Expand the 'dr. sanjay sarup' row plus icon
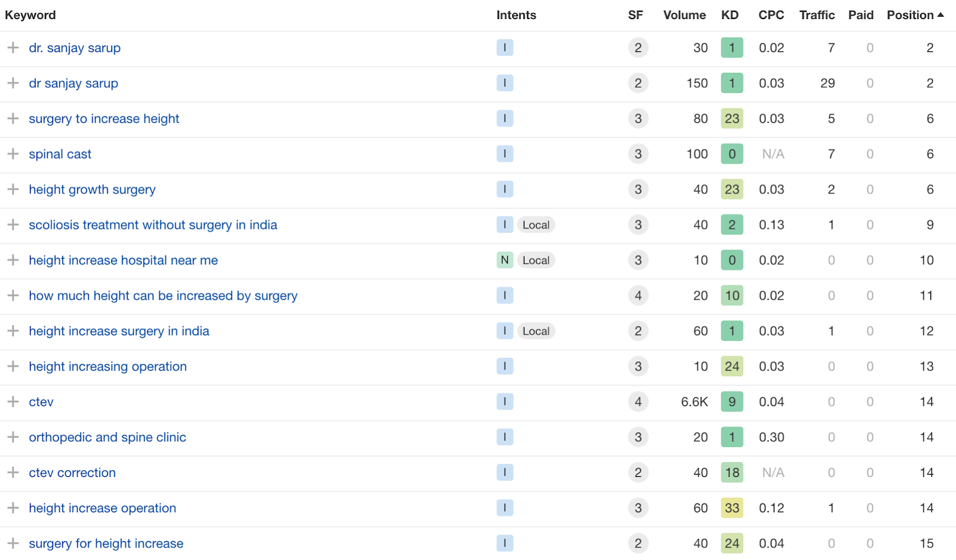This screenshot has width=956, height=560. tap(13, 48)
